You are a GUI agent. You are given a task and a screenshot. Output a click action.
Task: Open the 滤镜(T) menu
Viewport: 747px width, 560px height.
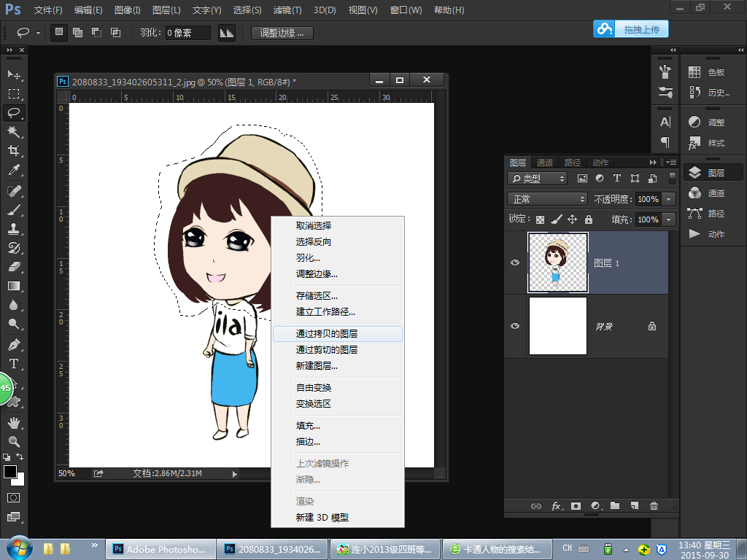(x=287, y=10)
